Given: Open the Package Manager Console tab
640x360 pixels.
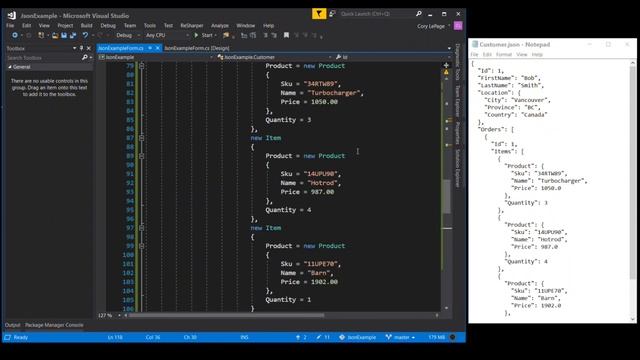Looking at the screenshot, I should pos(54,325).
